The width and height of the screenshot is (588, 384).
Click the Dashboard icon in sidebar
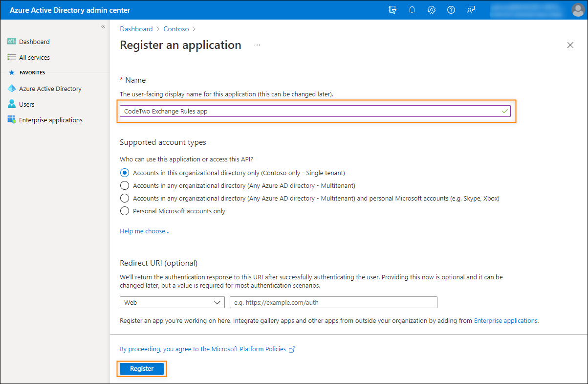[x=12, y=42]
